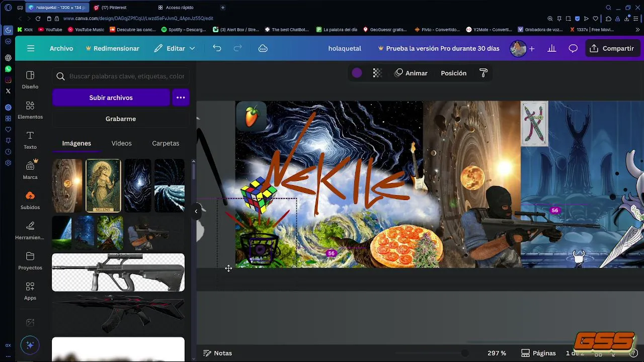Image resolution: width=644 pixels, height=362 pixels.
Task: Open the Archivo menu
Action: [x=61, y=48]
